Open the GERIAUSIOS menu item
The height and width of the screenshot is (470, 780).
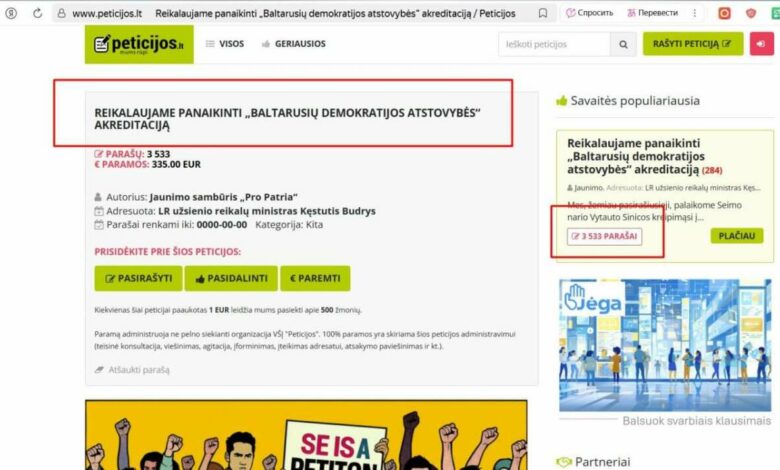[293, 44]
